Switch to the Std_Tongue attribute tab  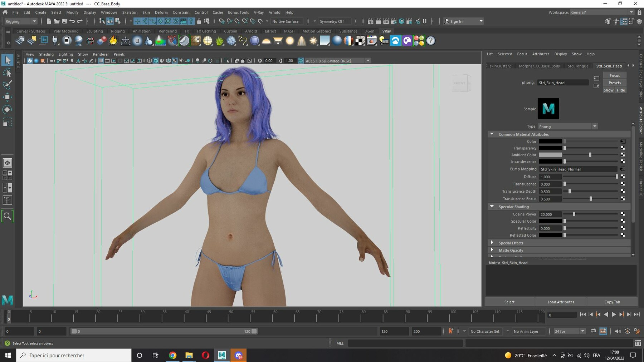578,66
